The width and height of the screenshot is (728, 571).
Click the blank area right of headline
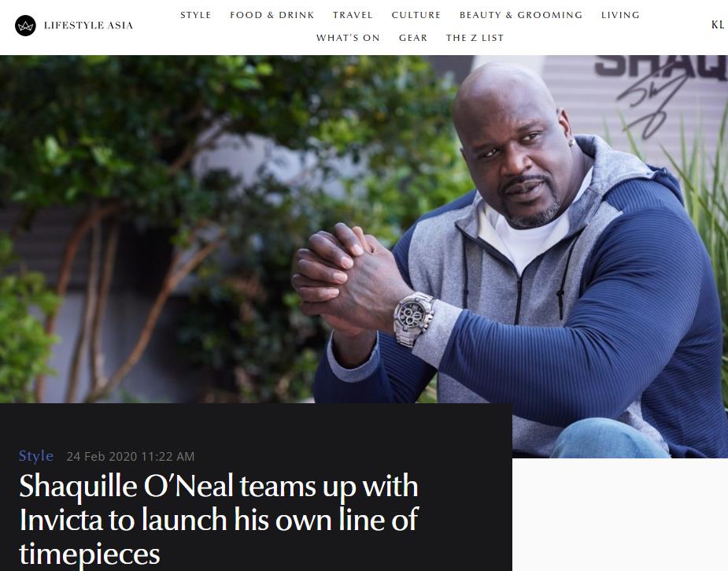coord(620,514)
